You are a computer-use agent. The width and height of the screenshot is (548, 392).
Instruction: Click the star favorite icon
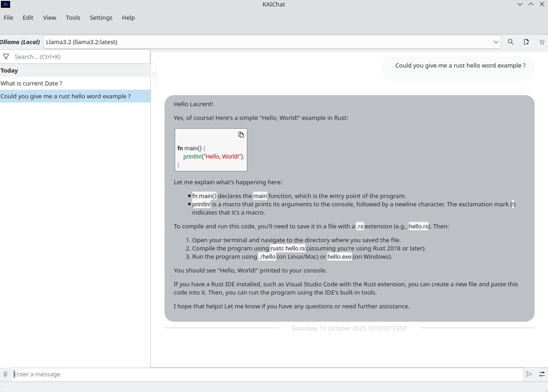point(542,42)
